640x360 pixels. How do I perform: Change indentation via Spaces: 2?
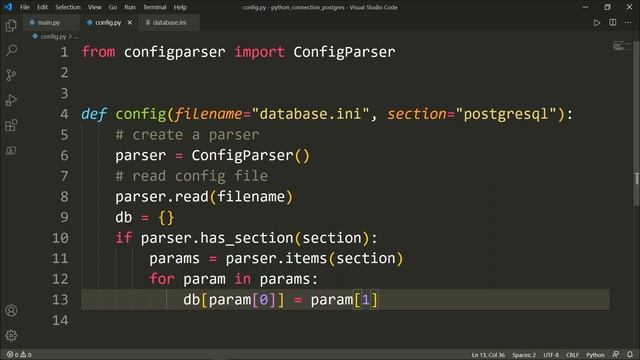[524, 355]
